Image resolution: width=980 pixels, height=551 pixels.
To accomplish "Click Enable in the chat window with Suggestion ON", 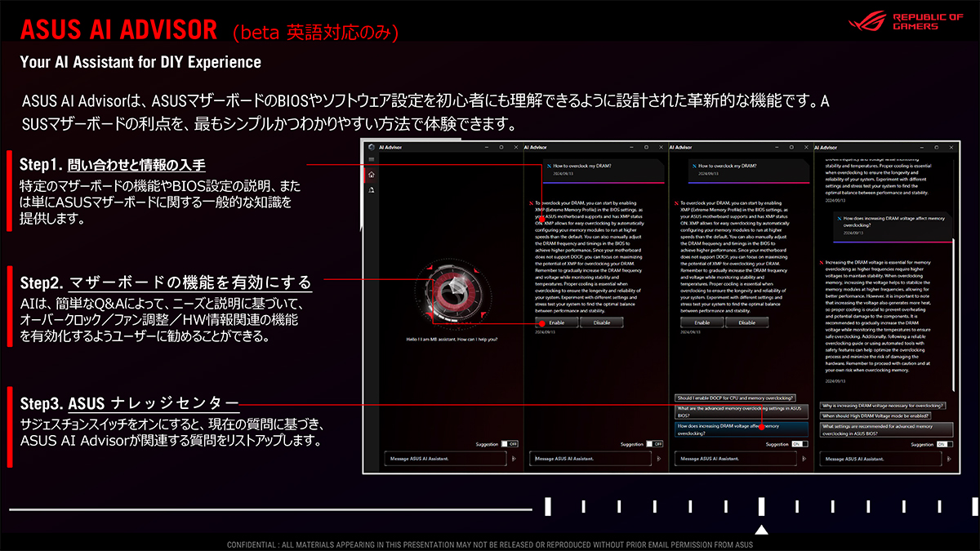I will click(702, 322).
